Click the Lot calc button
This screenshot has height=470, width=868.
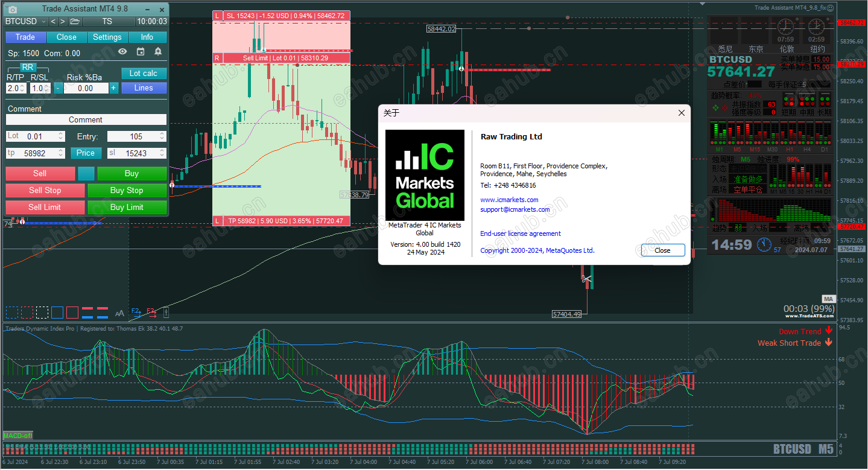coord(144,74)
